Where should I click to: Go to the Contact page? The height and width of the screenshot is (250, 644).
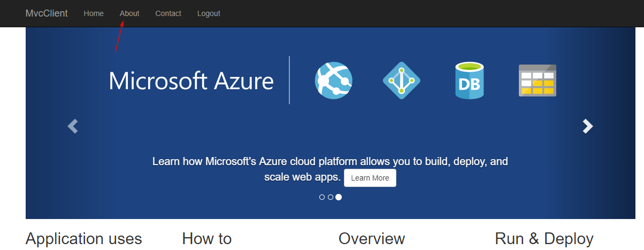pos(168,13)
